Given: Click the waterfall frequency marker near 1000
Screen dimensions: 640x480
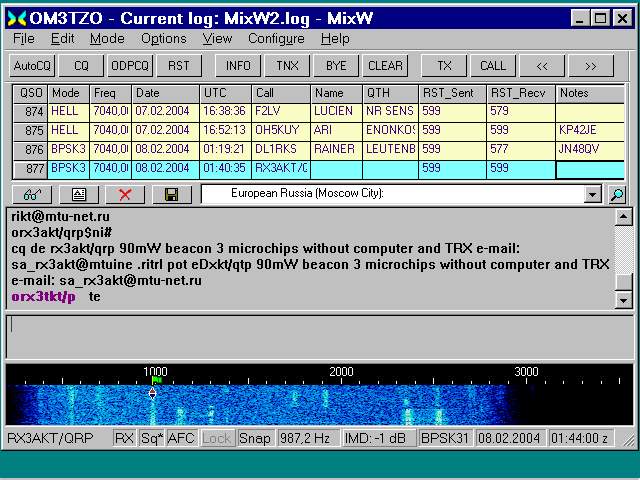Looking at the screenshot, I should (x=154, y=382).
